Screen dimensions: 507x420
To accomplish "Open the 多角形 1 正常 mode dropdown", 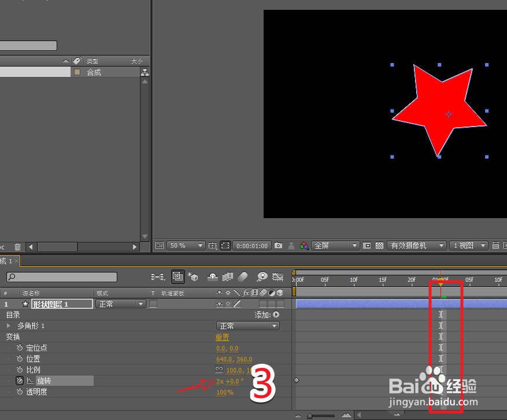I will (x=247, y=326).
